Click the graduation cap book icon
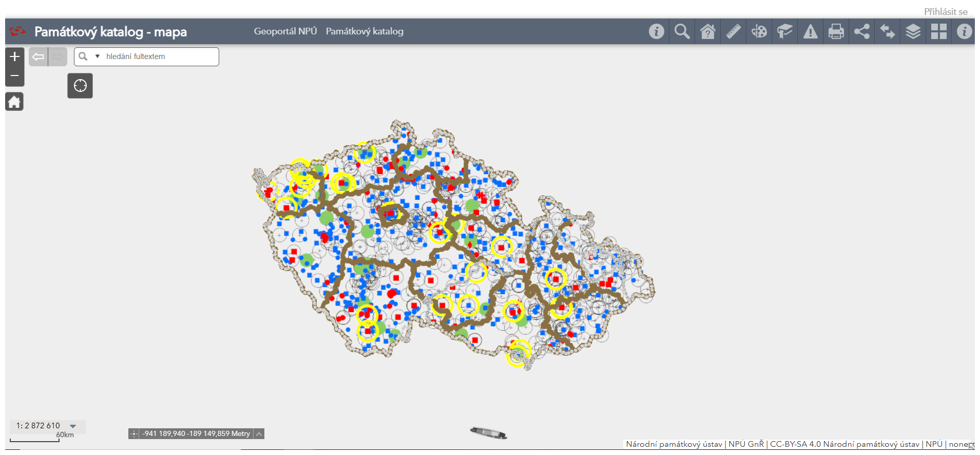This screenshot has height=455, width=980. (784, 32)
